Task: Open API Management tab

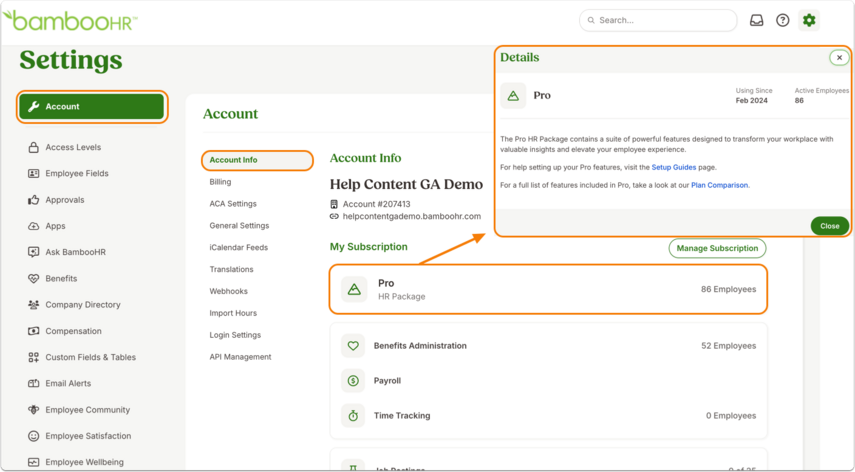Action: [x=240, y=357]
